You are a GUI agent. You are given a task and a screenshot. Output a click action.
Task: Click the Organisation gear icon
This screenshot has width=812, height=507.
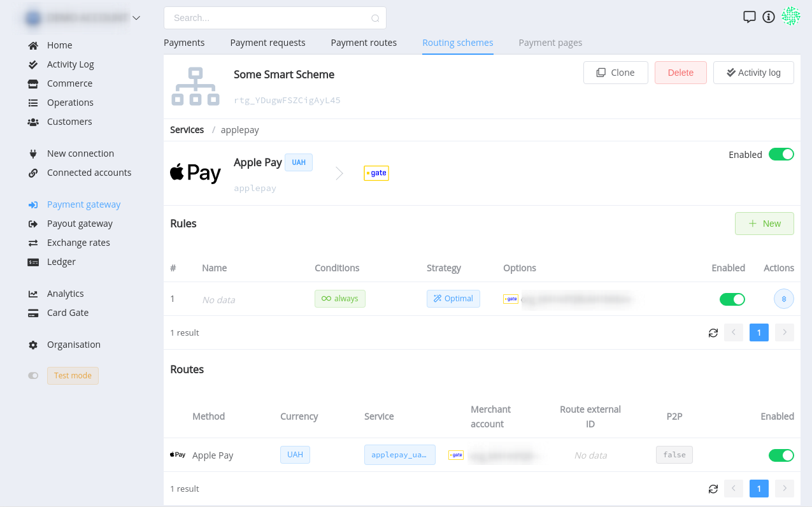pos(33,345)
